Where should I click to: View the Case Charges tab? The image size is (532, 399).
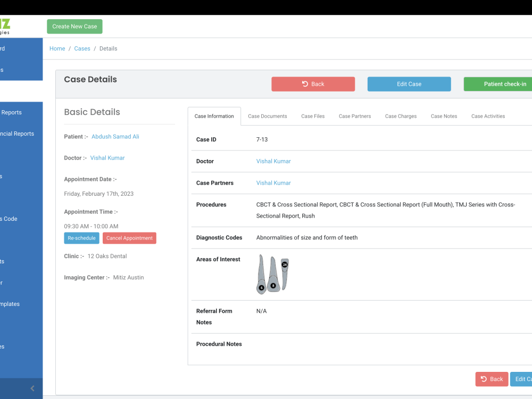coord(401,116)
